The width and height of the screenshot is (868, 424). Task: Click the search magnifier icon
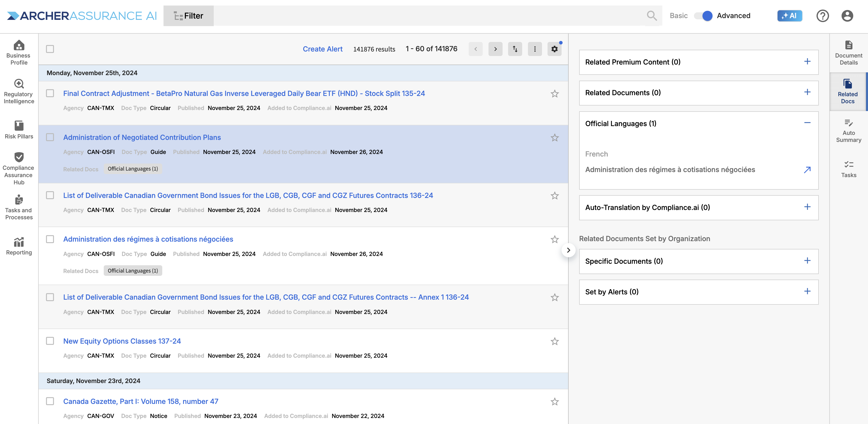click(x=652, y=16)
